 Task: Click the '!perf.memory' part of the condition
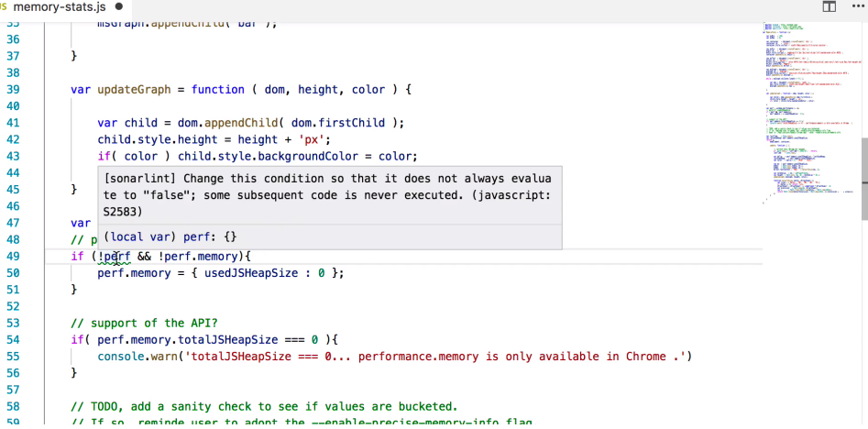199,257
